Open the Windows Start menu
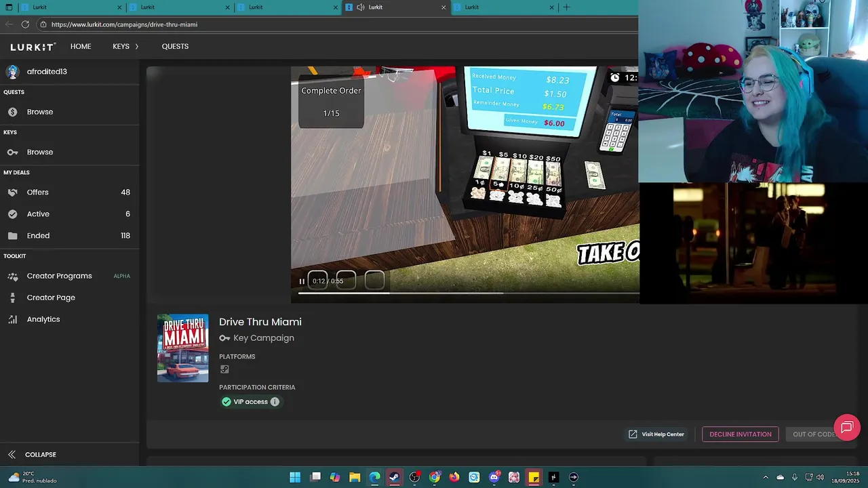868x488 pixels. pos(295,477)
